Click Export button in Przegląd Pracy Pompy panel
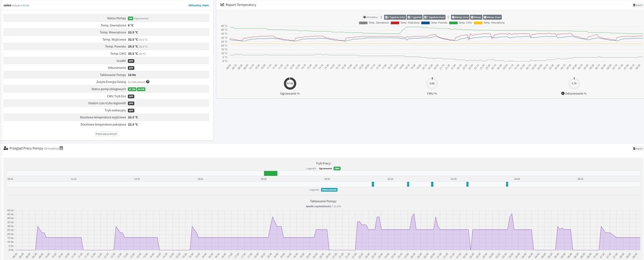644x260 pixels. pos(638,148)
